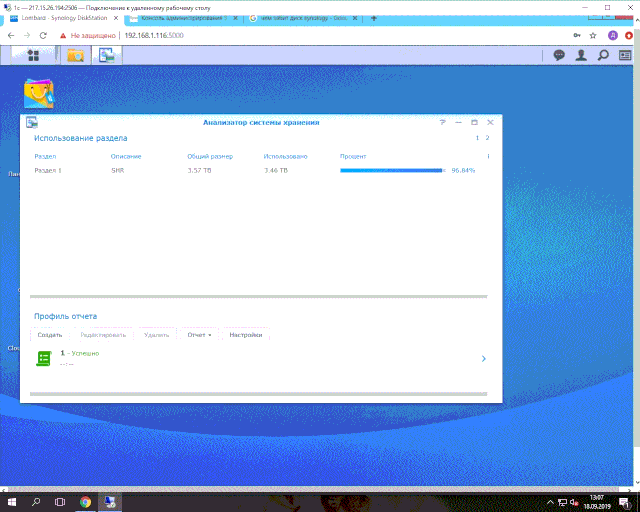The image size is (640, 512).
Task: Open the column options menu in the volume table
Action: click(x=488, y=156)
